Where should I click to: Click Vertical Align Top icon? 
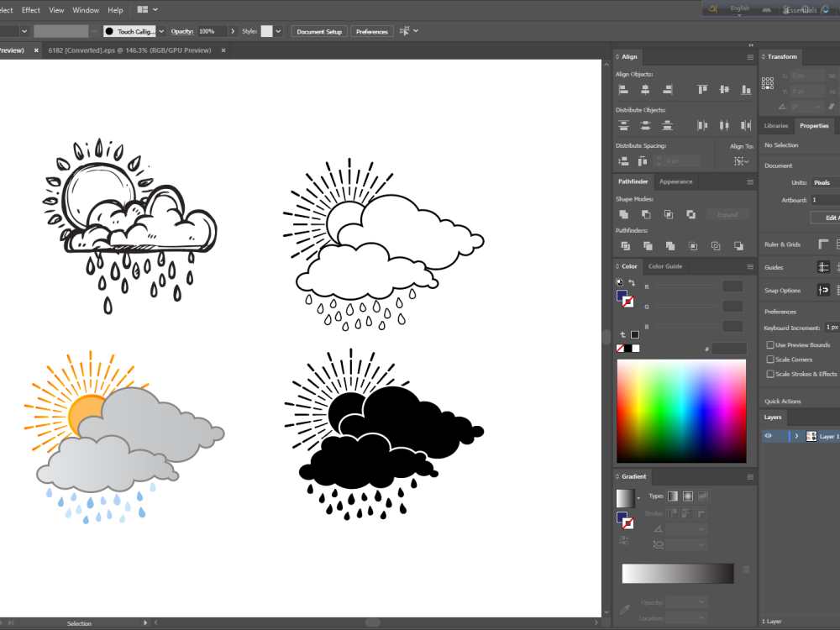click(x=702, y=90)
